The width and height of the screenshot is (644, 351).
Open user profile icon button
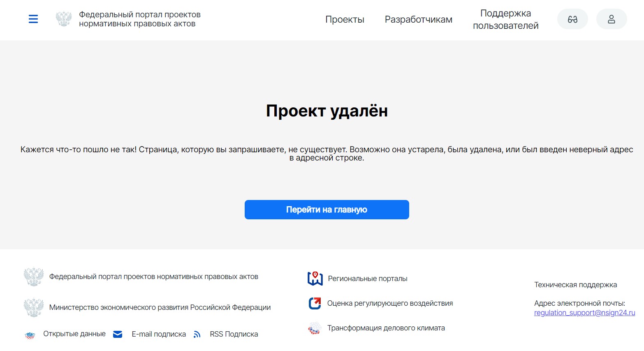click(x=611, y=19)
